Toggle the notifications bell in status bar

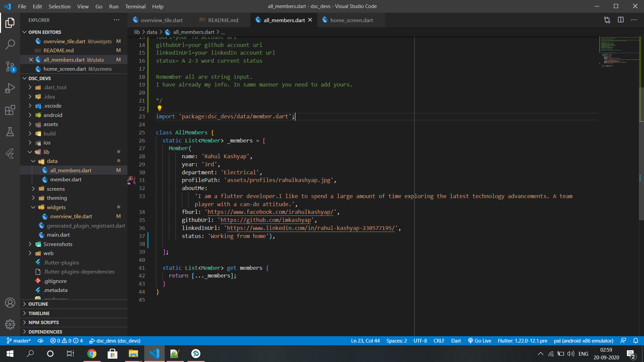636,341
